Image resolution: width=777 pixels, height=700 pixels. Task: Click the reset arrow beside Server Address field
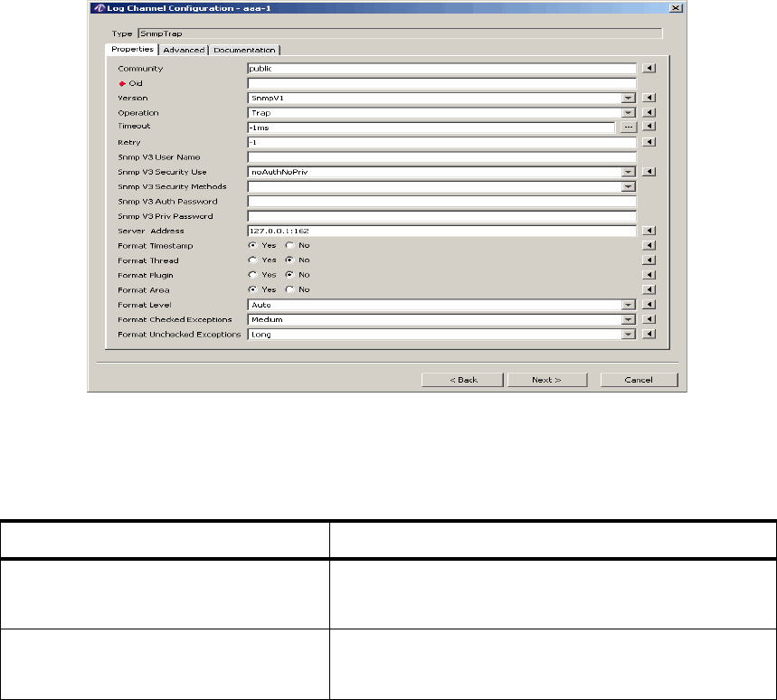click(649, 231)
